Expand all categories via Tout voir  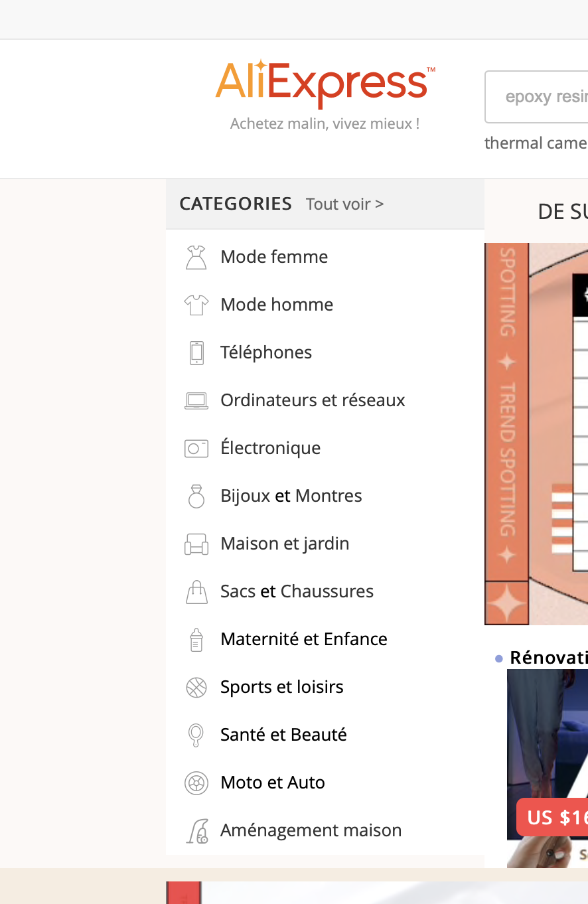tap(344, 204)
